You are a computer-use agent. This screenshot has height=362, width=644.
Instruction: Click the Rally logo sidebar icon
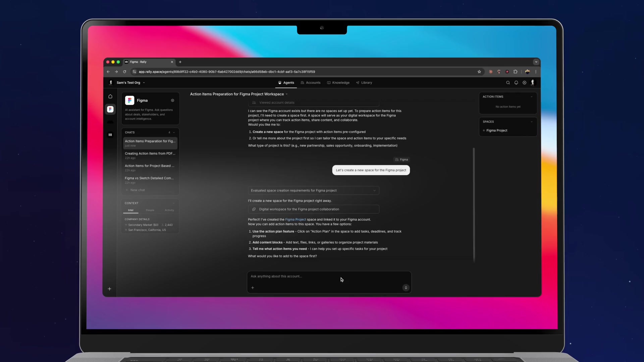(x=110, y=135)
